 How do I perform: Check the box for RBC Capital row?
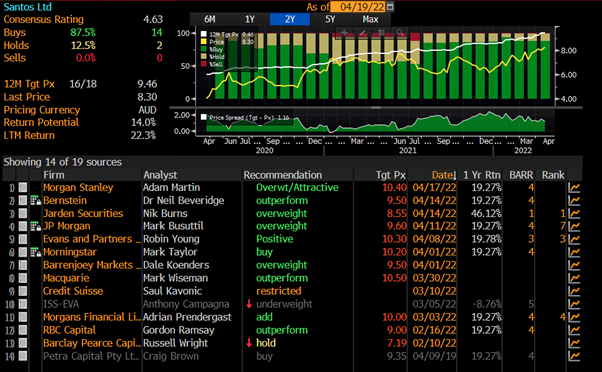coord(23,330)
